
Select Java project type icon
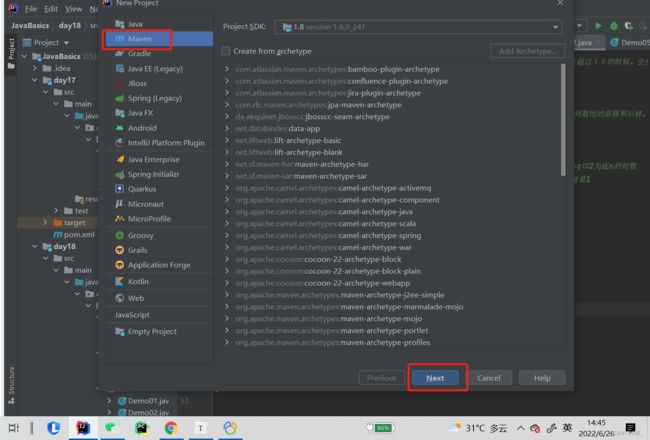tap(120, 24)
